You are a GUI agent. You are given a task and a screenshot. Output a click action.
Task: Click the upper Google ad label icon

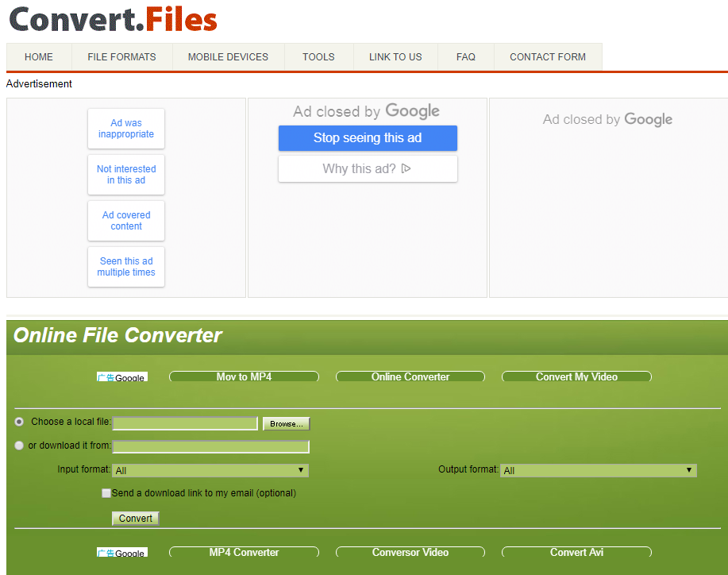122,377
